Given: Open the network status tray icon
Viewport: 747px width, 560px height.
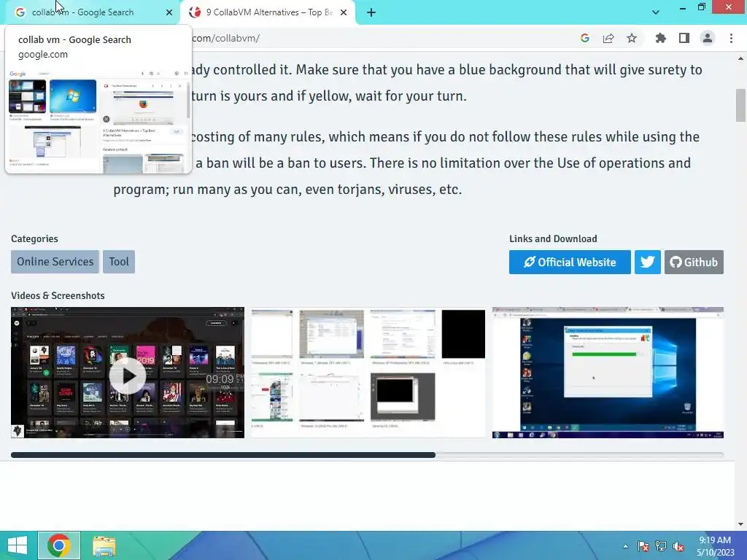Looking at the screenshot, I should [661, 546].
